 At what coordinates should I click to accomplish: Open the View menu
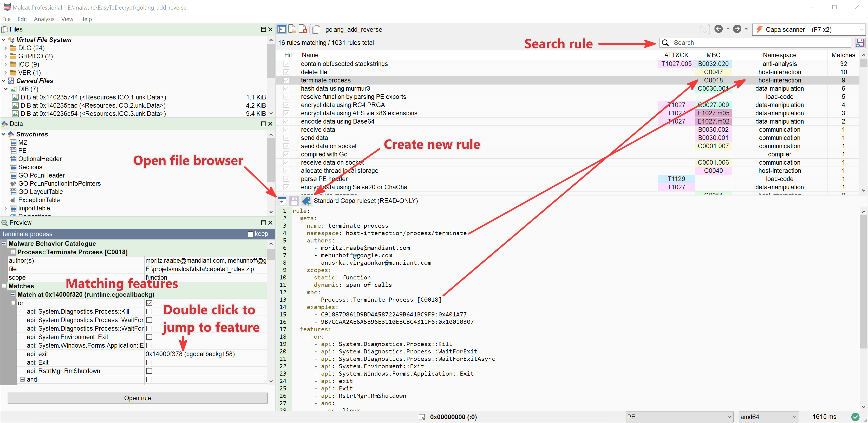point(67,19)
